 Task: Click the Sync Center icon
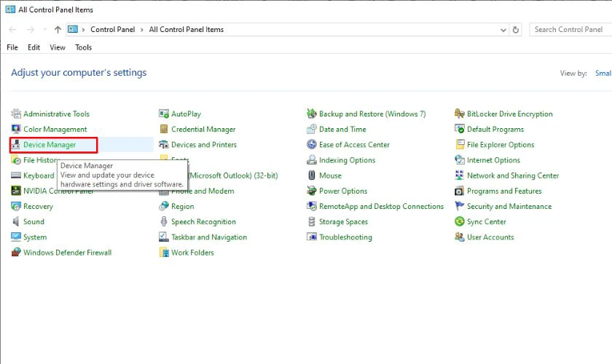460,221
